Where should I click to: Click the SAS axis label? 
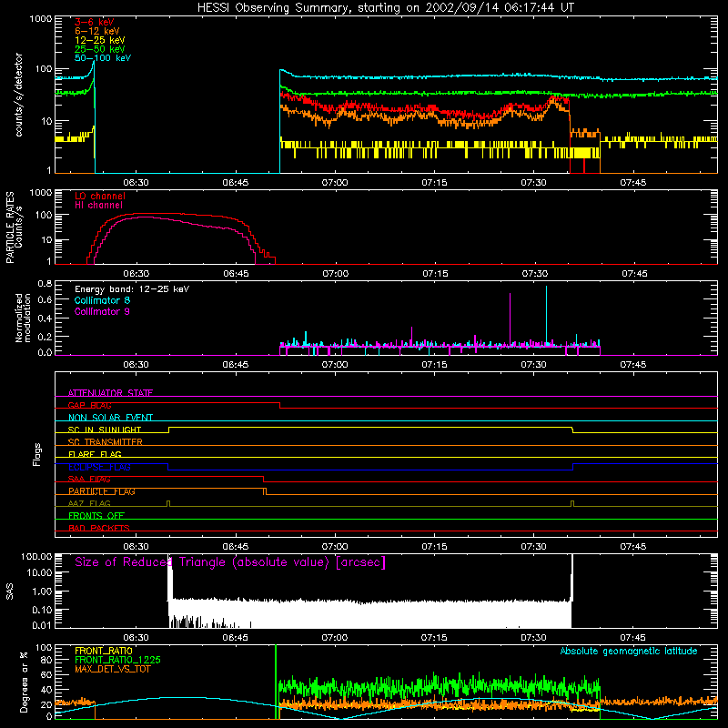click(10, 591)
